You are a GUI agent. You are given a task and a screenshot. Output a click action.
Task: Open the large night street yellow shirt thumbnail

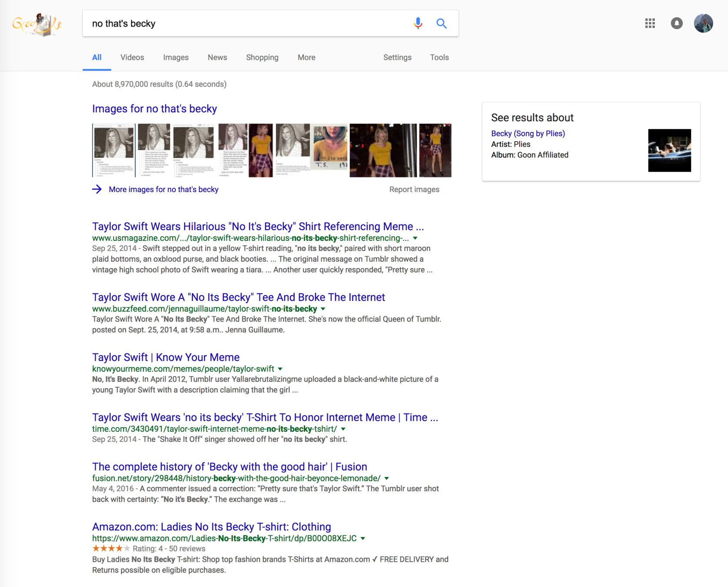(x=383, y=150)
